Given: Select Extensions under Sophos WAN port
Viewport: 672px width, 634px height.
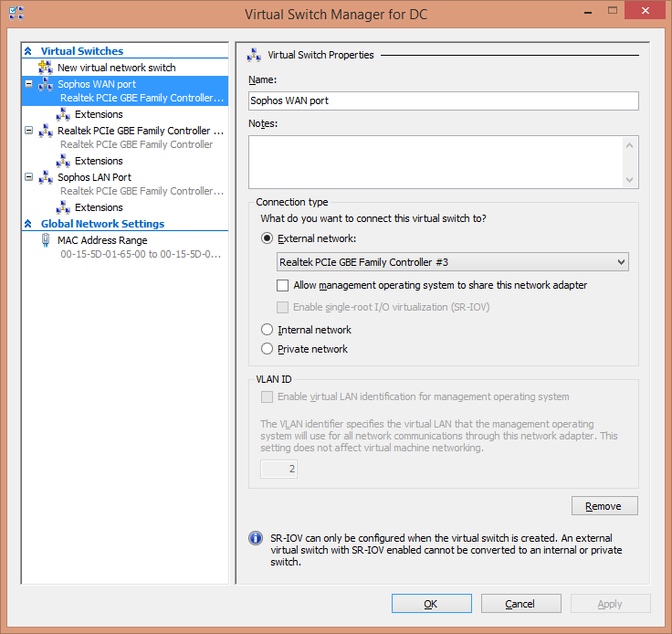Looking at the screenshot, I should (99, 114).
